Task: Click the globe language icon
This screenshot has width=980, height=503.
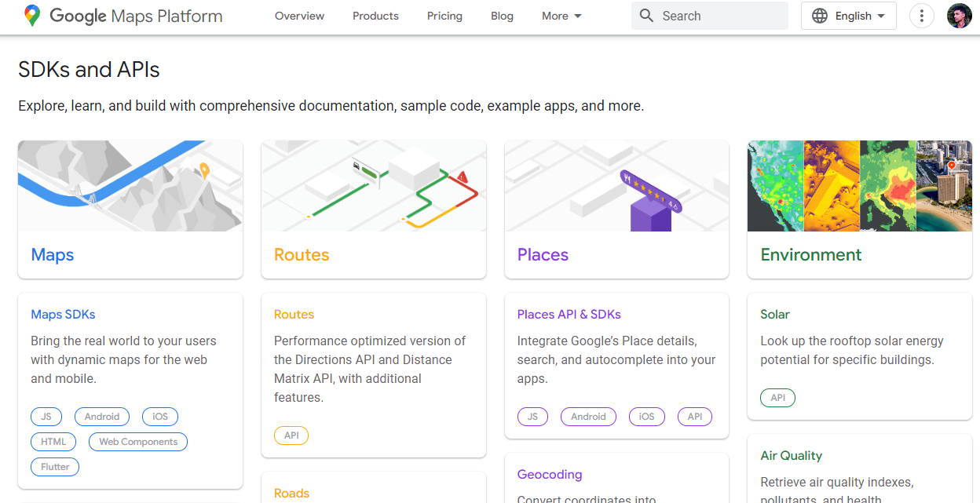Action: (x=820, y=16)
